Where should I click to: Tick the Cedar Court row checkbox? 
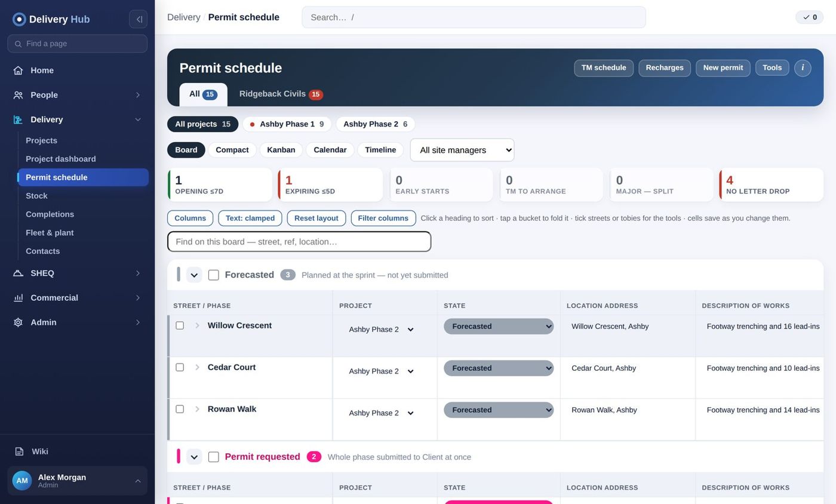click(x=180, y=367)
